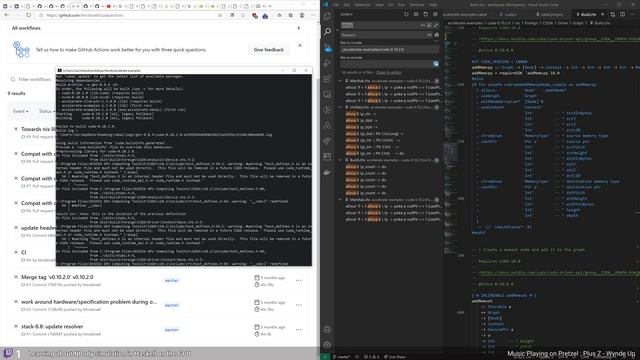Open the File menu in VS Code
The height and width of the screenshot is (360, 640).
pos(336,4)
